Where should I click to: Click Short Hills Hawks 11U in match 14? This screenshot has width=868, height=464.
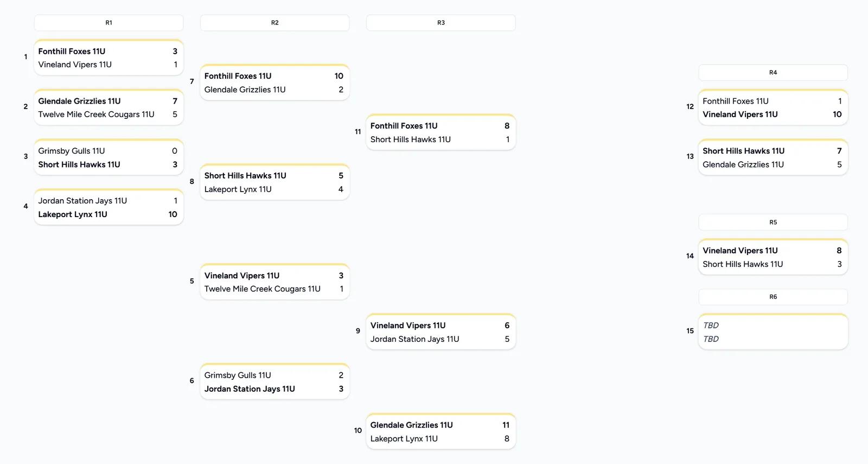[743, 264]
